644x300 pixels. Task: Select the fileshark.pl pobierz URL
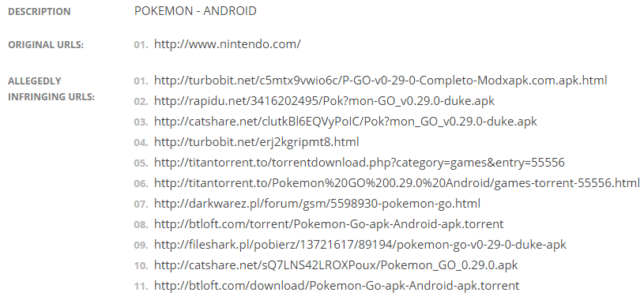click(x=360, y=245)
